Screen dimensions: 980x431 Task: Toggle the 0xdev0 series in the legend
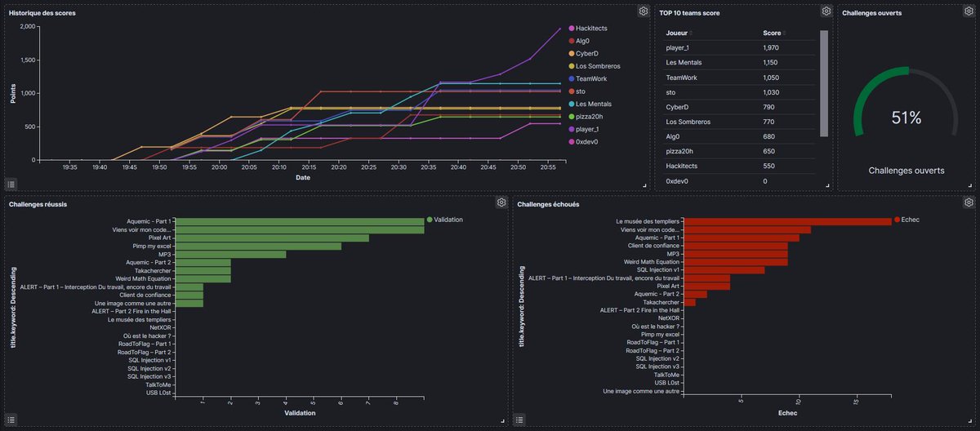coord(584,142)
